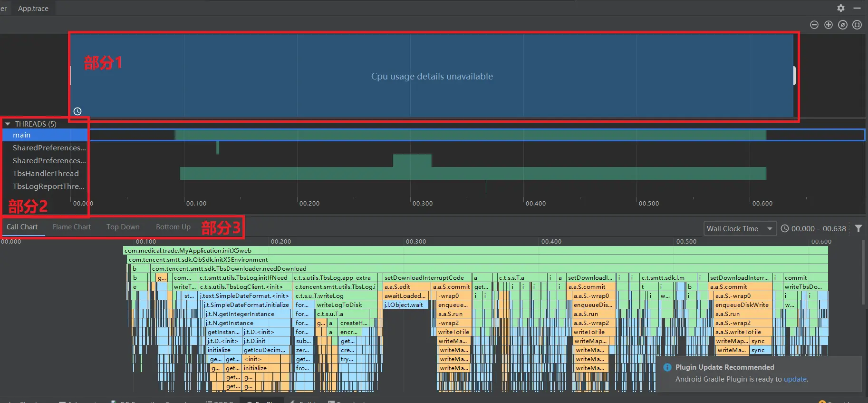The height and width of the screenshot is (403, 868).
Task: Click the initX5Environment call bar
Action: click(x=478, y=260)
